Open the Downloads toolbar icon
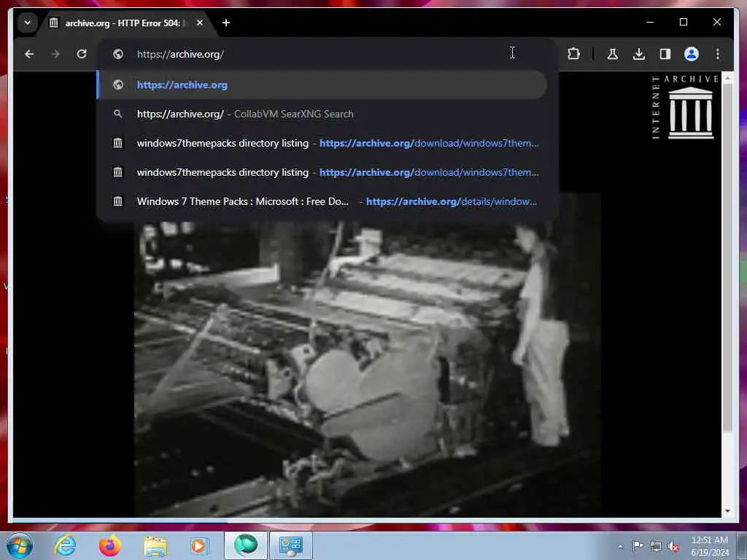The image size is (747, 560). [x=639, y=54]
